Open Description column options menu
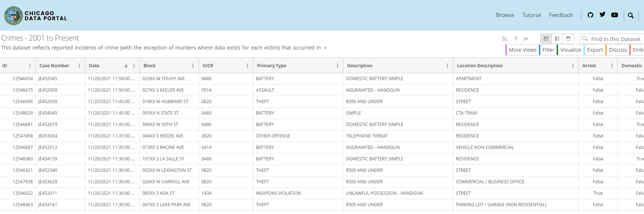Viewport: 644px width, 214px height. click(x=447, y=66)
